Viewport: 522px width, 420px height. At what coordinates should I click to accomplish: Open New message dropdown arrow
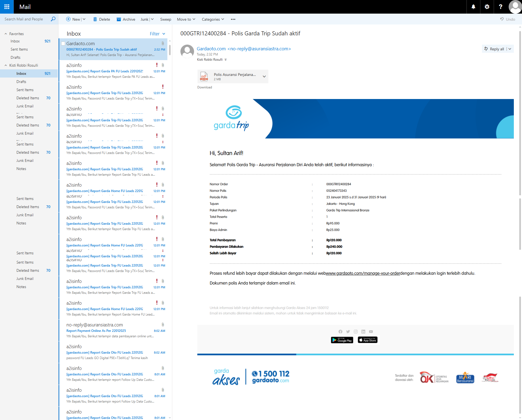pyautogui.click(x=84, y=19)
